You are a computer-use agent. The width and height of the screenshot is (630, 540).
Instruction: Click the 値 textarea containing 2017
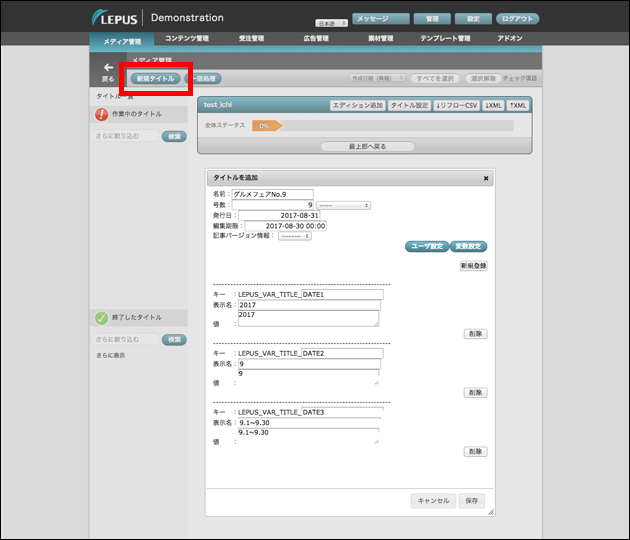point(309,319)
